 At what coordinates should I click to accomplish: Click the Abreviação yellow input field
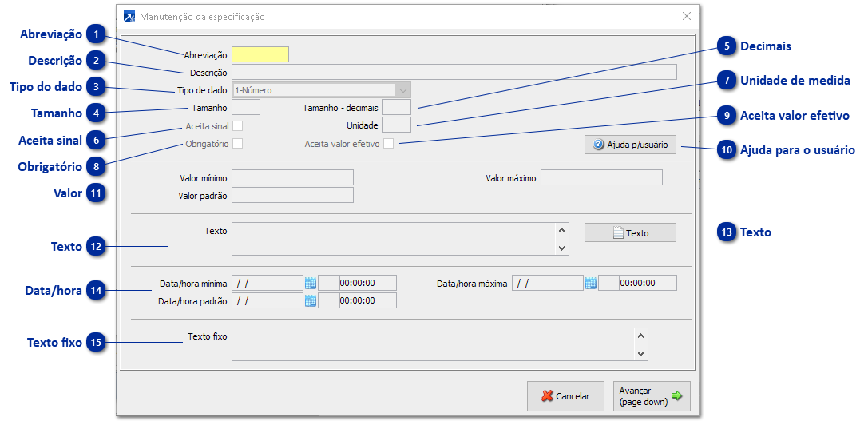(x=260, y=54)
